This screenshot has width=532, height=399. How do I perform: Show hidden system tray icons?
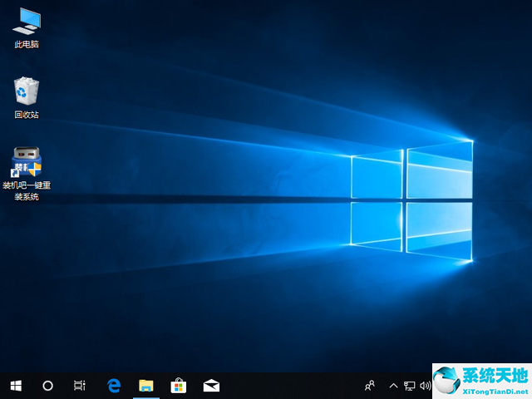tap(393, 386)
